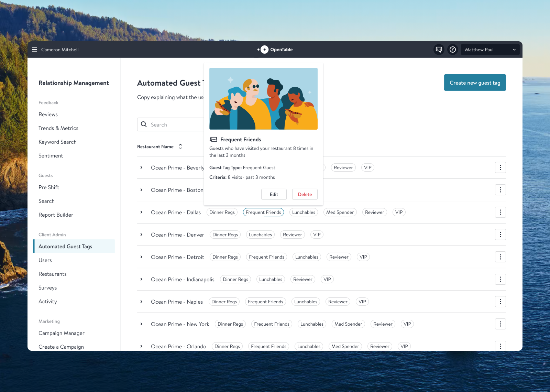Viewport: 550px width, 392px height.
Task: Open more options for Ocean Prime - New York
Action: coord(500,324)
